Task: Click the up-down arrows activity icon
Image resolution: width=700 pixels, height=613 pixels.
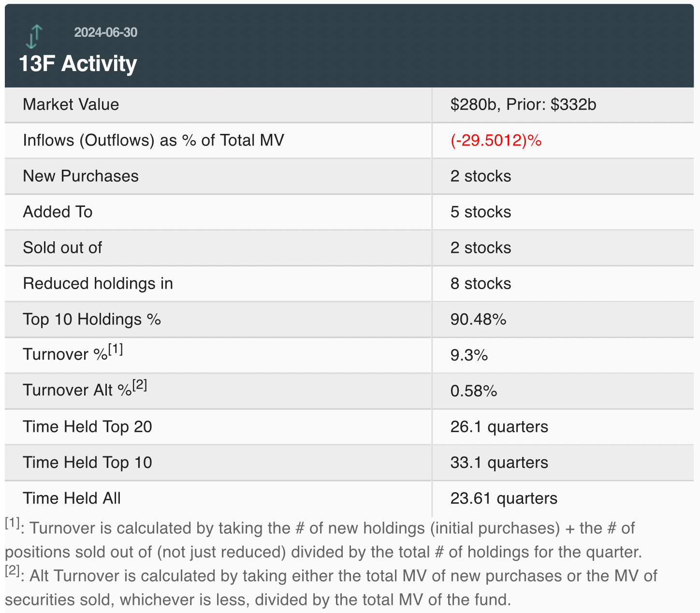Action: click(x=34, y=37)
